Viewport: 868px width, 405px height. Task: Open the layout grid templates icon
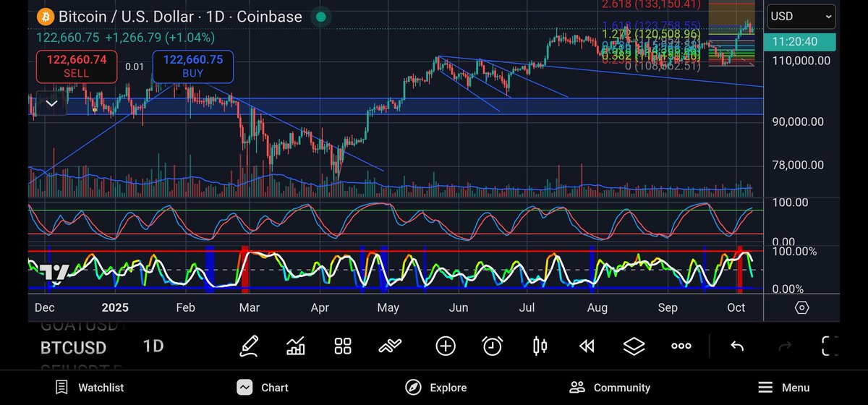(343, 346)
